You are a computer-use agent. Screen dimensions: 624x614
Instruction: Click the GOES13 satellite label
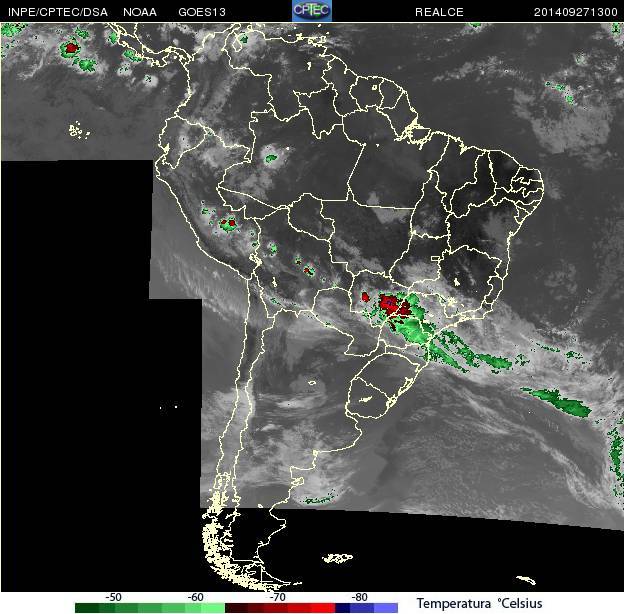click(202, 12)
